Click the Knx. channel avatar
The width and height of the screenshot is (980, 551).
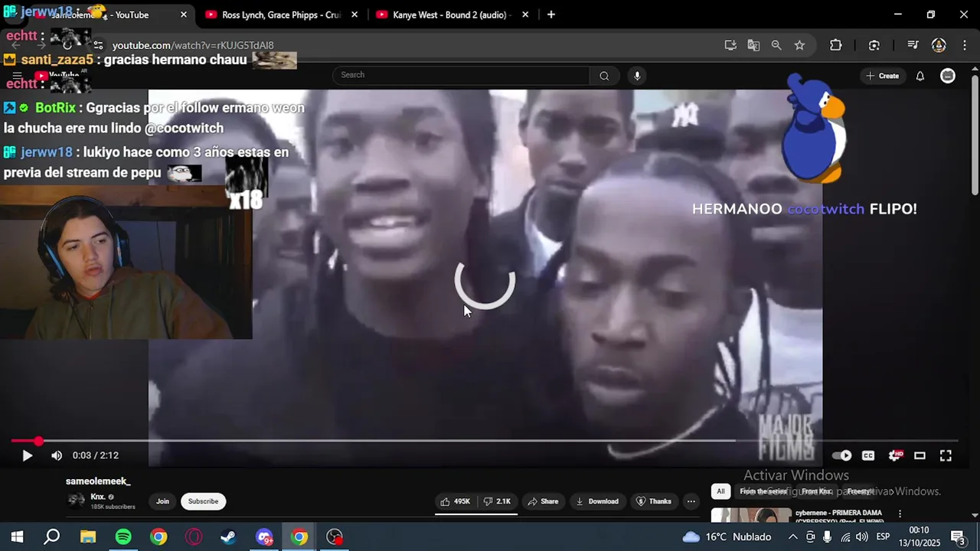[77, 500]
